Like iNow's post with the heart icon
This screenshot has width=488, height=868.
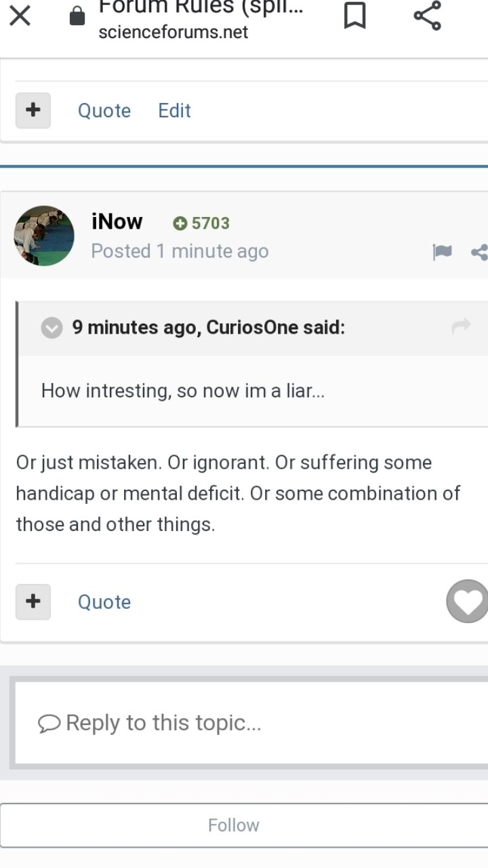[468, 601]
